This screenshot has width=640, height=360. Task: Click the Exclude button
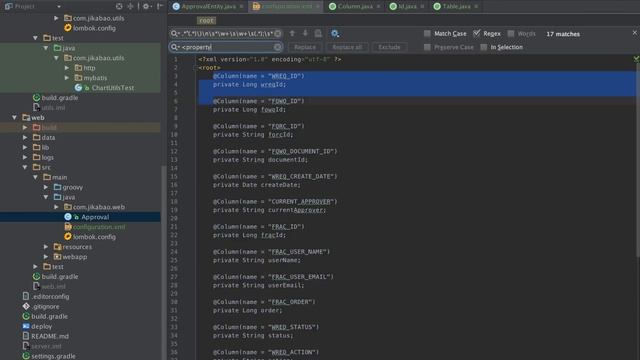point(389,47)
